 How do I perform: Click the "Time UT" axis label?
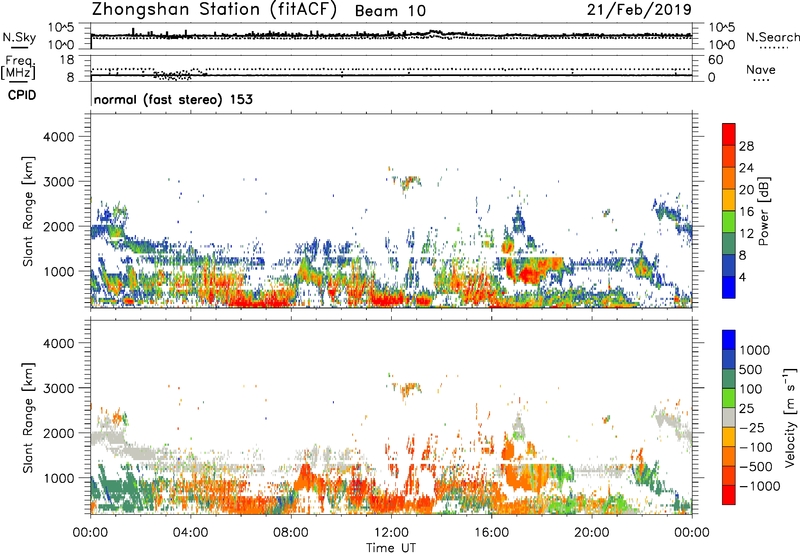tap(391, 548)
